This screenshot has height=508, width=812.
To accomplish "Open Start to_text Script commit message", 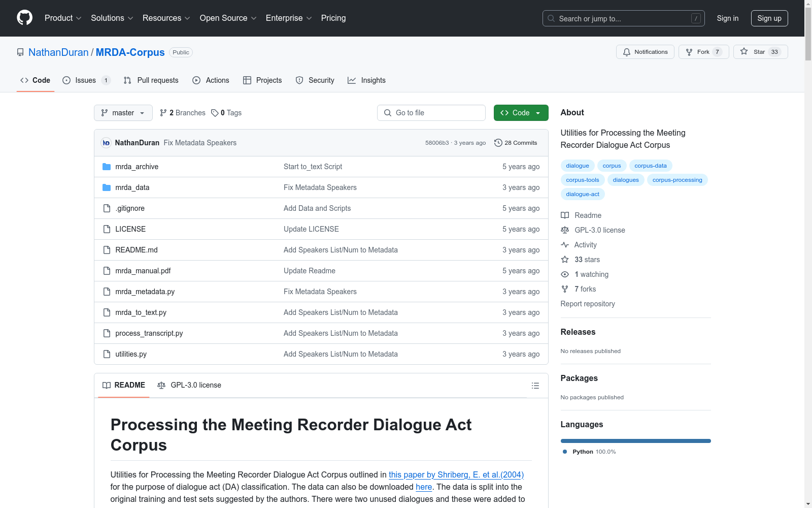I will click(313, 167).
